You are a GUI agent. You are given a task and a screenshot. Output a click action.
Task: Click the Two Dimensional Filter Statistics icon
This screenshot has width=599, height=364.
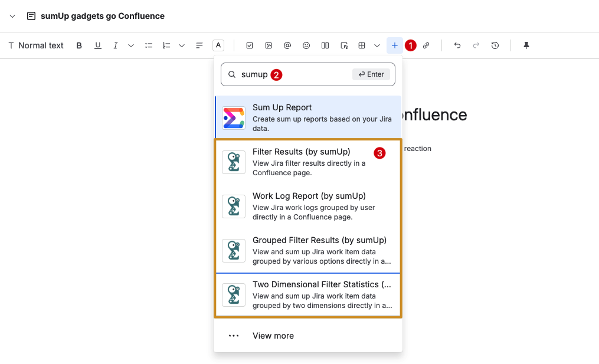pos(234,295)
